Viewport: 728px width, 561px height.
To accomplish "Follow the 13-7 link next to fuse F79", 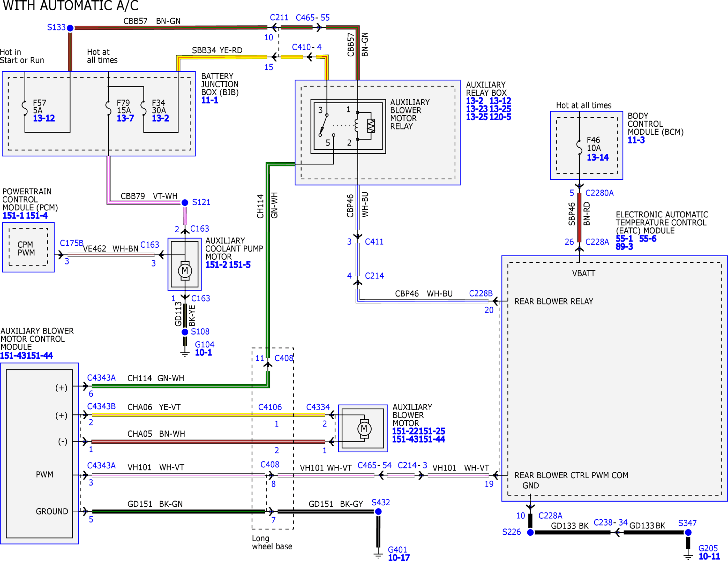I will click(125, 119).
